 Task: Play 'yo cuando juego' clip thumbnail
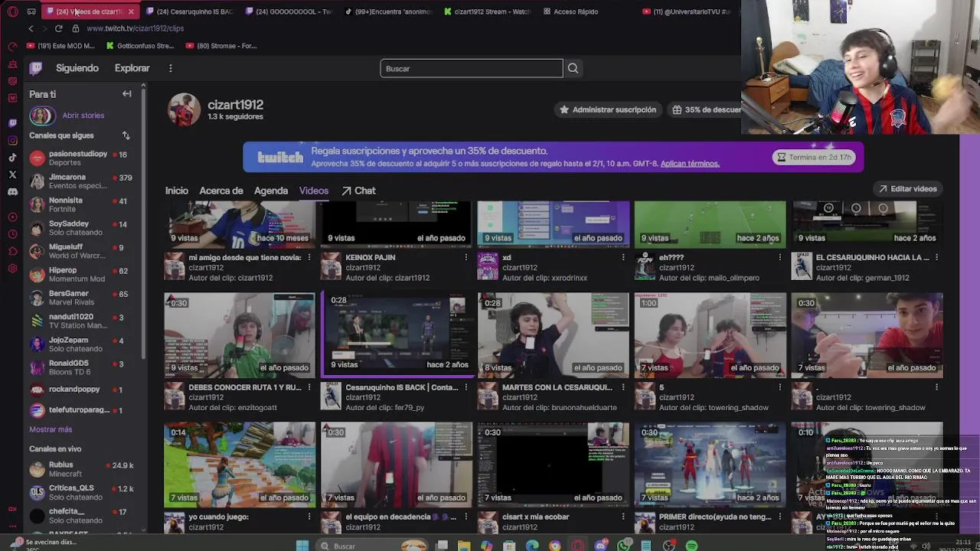coord(240,465)
